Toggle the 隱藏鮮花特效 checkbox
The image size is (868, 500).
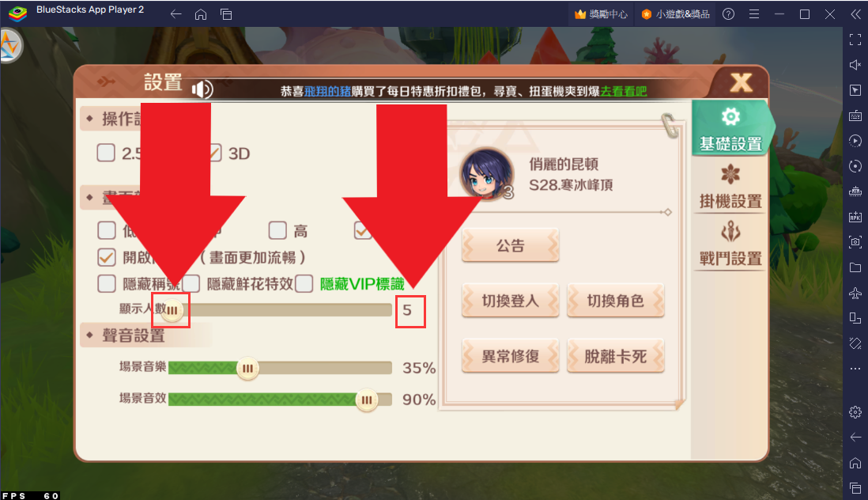click(x=191, y=284)
